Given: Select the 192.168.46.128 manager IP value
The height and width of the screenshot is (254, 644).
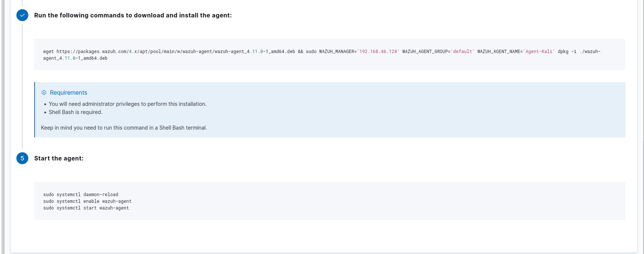Looking at the screenshot, I should [378, 51].
